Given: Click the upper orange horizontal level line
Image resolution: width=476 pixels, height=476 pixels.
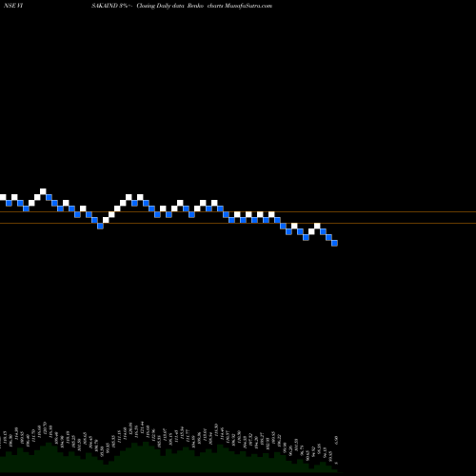Looking at the screenshot, I should click(x=238, y=211).
